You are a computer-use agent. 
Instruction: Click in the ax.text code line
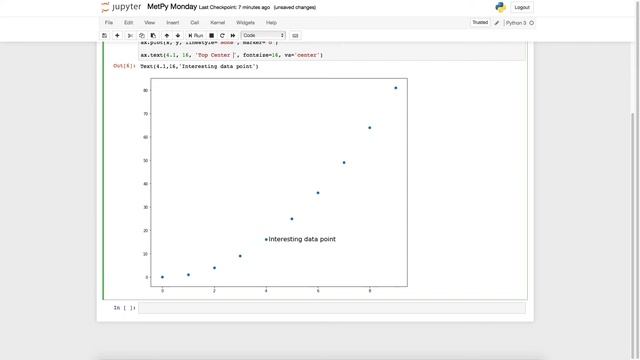tap(231, 55)
